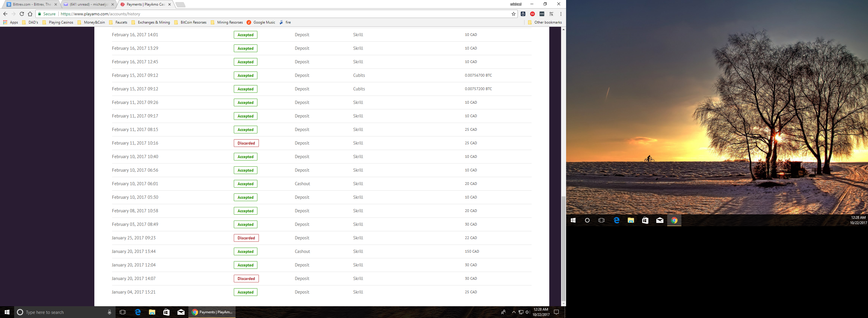Open the Mining Resorses bookmark folder
Image resolution: width=868 pixels, height=318 pixels.
(227, 22)
